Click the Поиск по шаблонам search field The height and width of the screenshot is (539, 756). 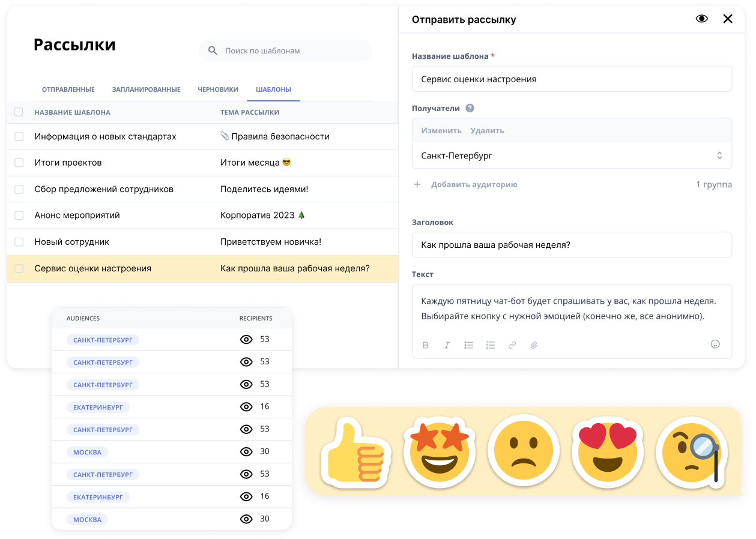[x=286, y=50]
